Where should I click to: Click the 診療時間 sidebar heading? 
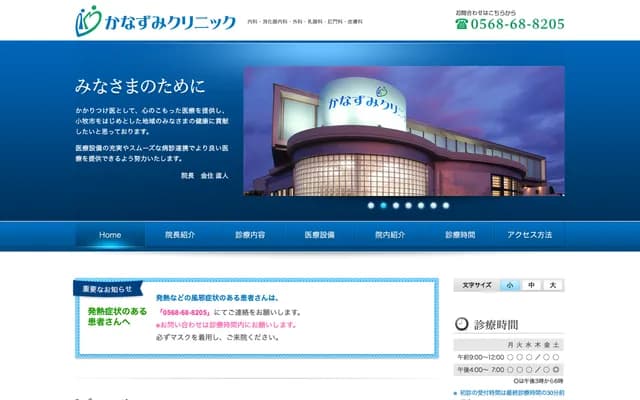[x=496, y=325]
